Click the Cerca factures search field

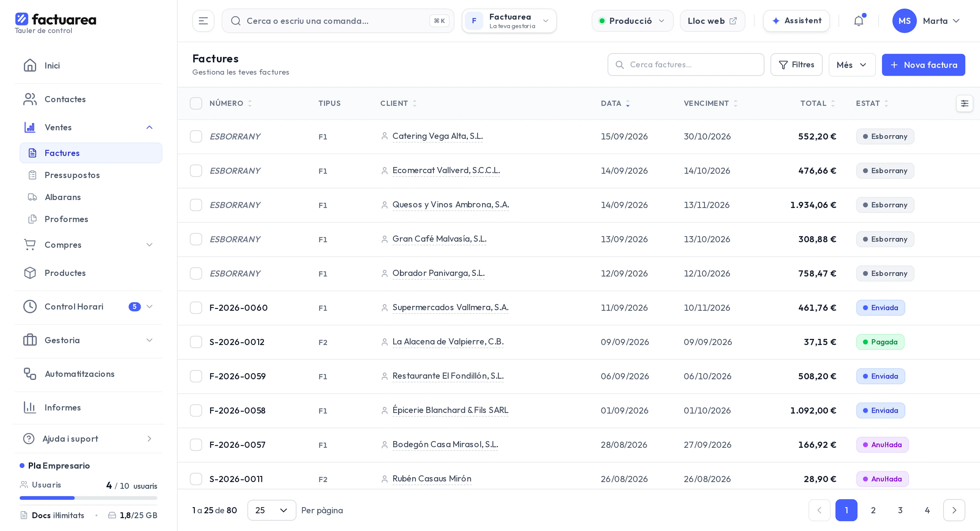tap(686, 65)
